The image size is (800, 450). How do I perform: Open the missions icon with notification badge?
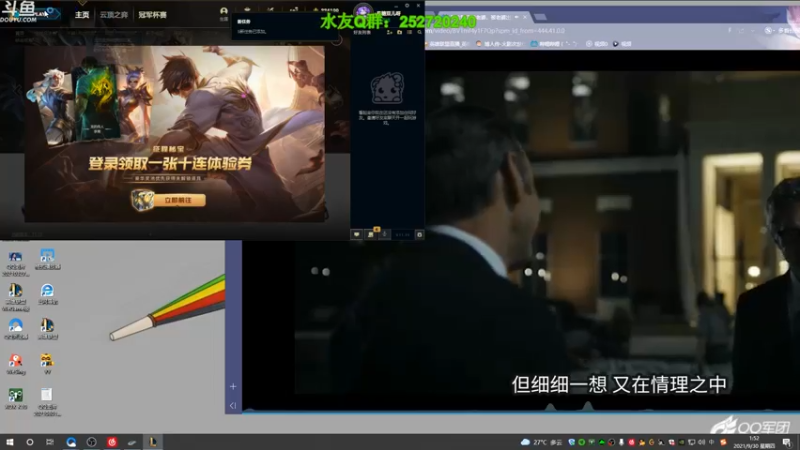[x=371, y=234]
